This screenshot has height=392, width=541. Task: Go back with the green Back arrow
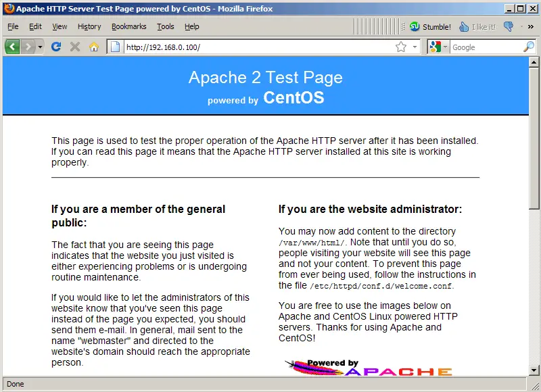[12, 47]
